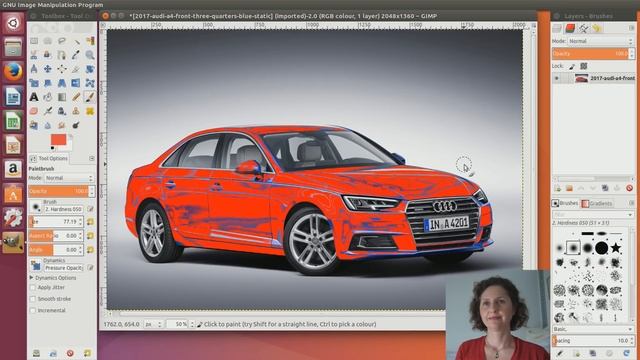Enable the Apply Jitter checkbox
This screenshot has width=640, height=360.
click(33, 287)
